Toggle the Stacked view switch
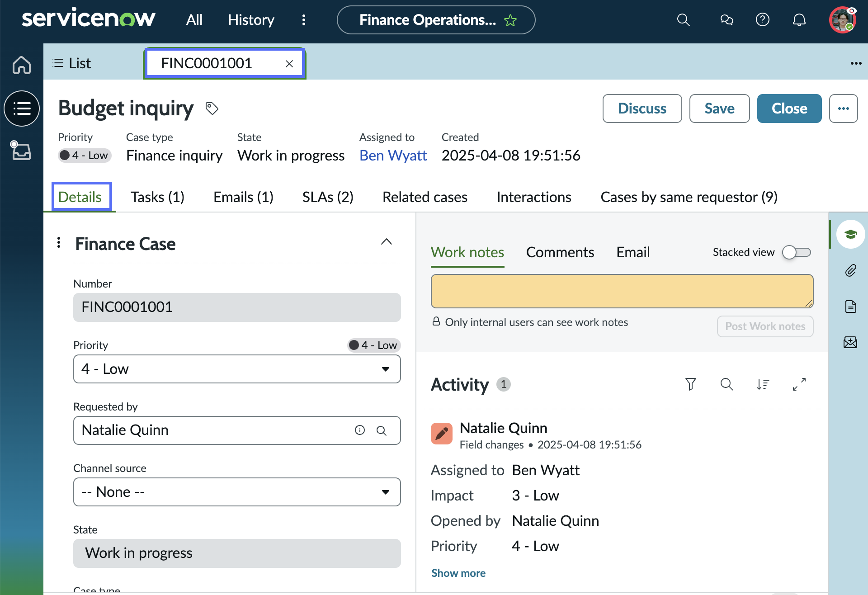Image resolution: width=868 pixels, height=595 pixels. coord(797,252)
